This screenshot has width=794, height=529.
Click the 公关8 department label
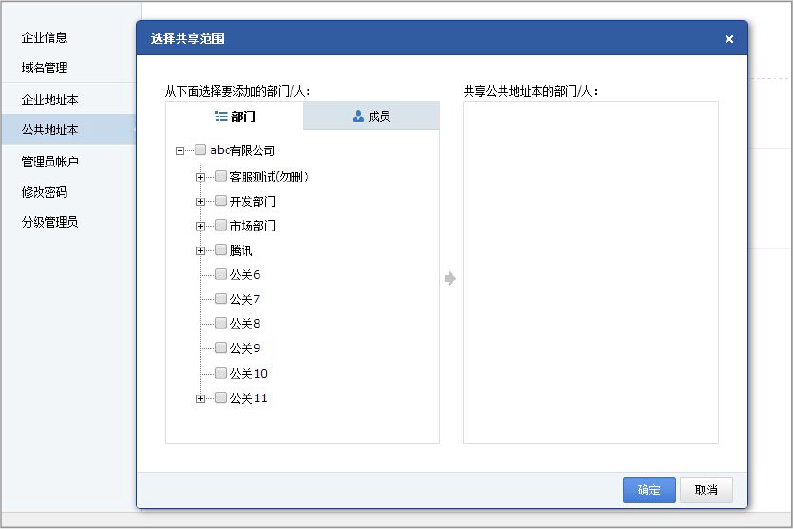245,323
